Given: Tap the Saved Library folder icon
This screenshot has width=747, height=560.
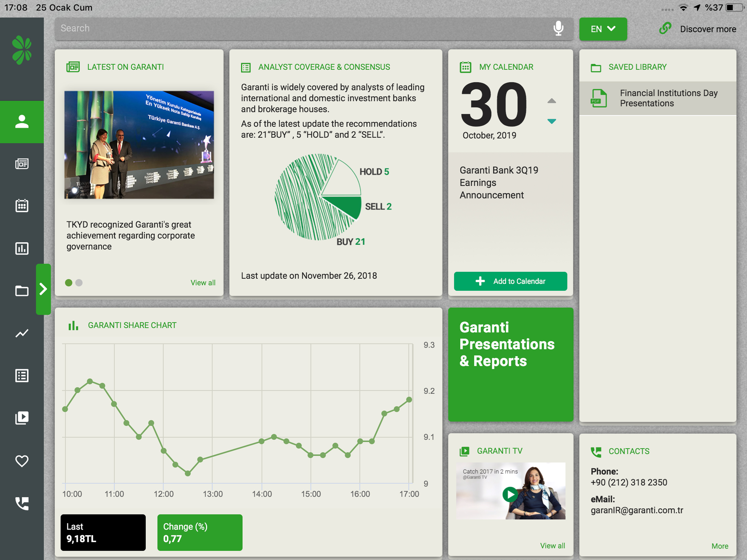Looking at the screenshot, I should click(x=596, y=68).
